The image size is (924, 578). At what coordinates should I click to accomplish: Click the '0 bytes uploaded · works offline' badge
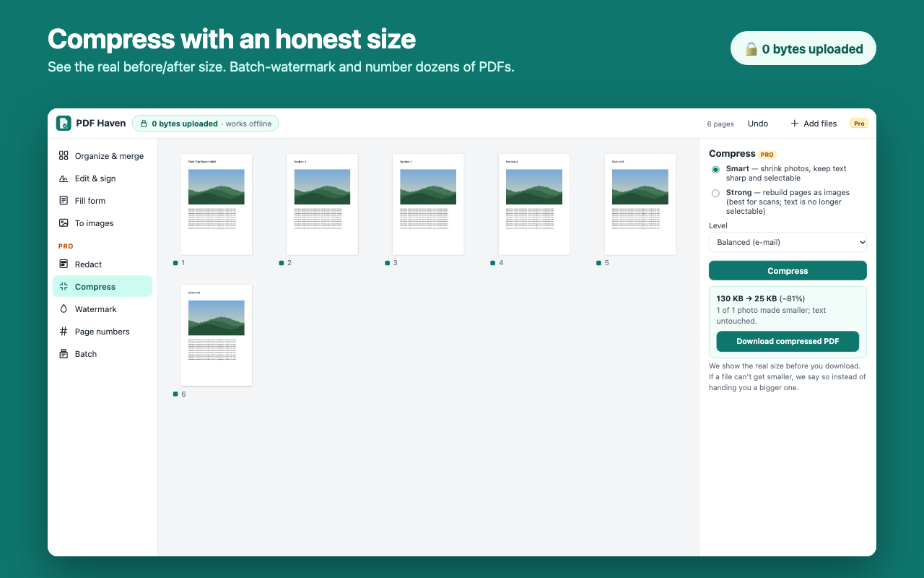pos(206,124)
